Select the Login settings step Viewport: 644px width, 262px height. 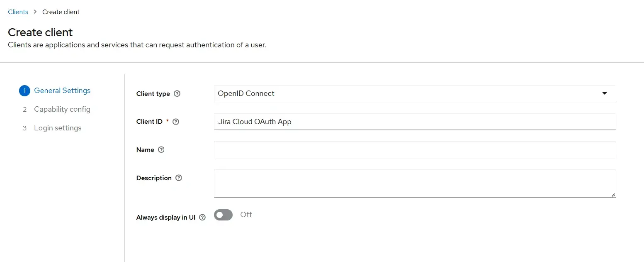pyautogui.click(x=58, y=128)
